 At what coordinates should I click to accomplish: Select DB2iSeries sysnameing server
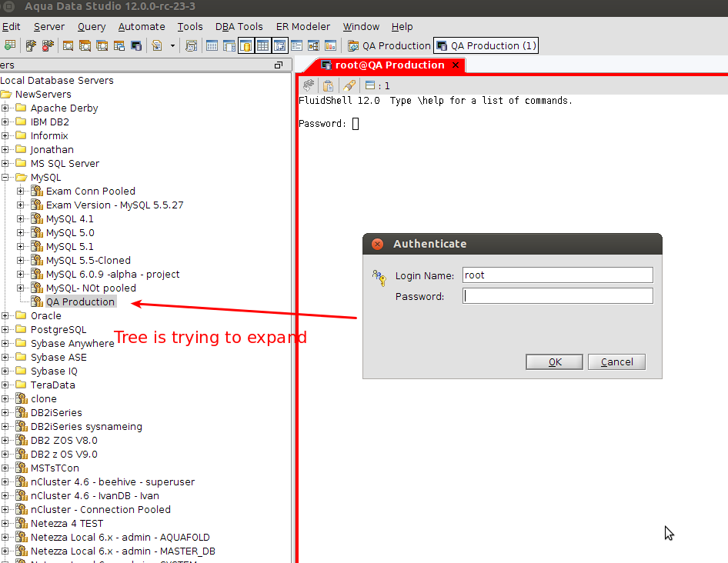tap(86, 427)
